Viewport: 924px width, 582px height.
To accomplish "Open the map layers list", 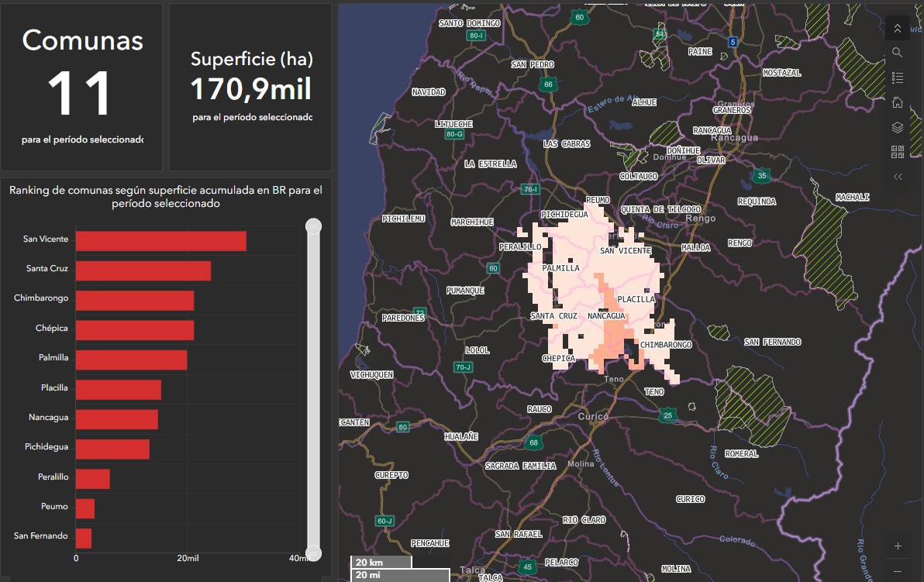I will tap(897, 127).
